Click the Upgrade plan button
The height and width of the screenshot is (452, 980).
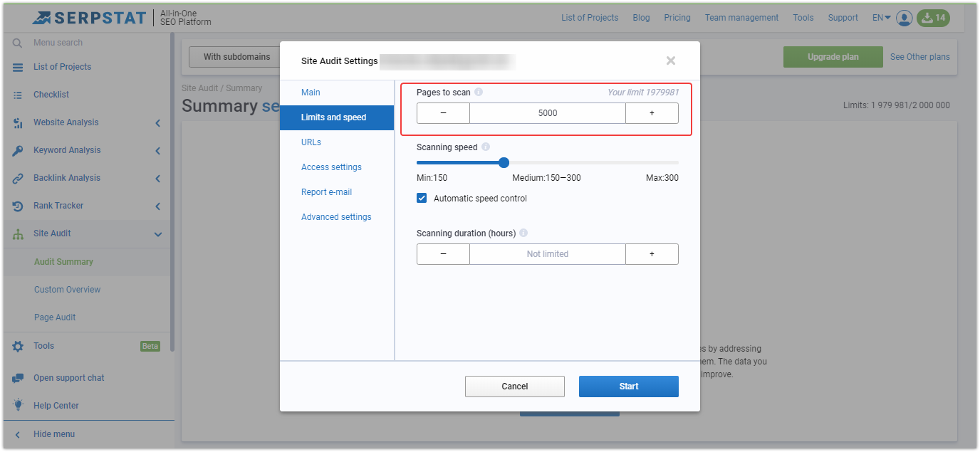833,57
